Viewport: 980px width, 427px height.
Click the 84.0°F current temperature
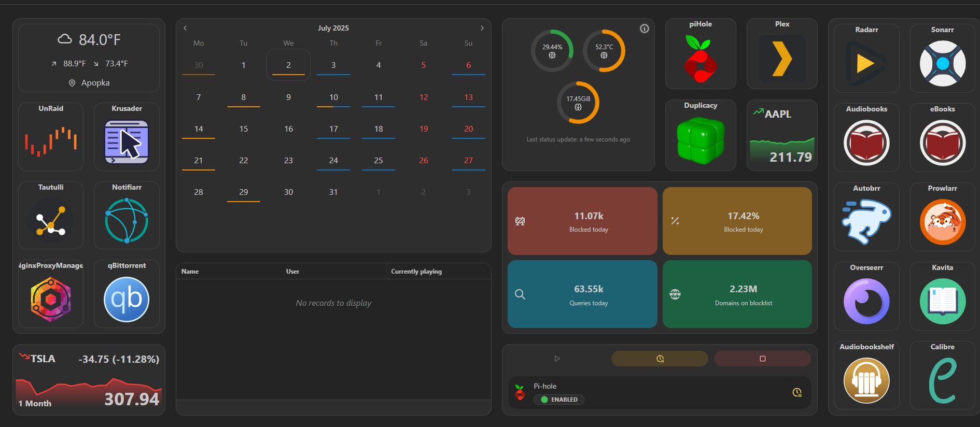pyautogui.click(x=100, y=39)
